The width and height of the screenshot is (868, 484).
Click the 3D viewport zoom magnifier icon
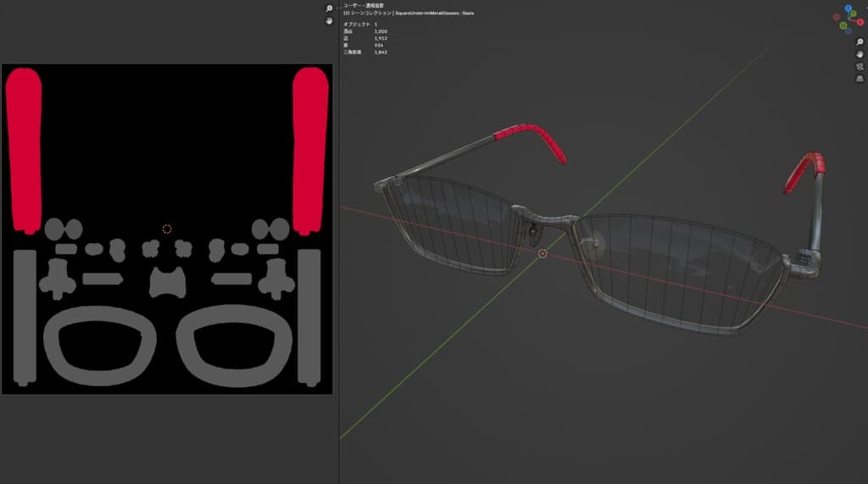(x=858, y=42)
